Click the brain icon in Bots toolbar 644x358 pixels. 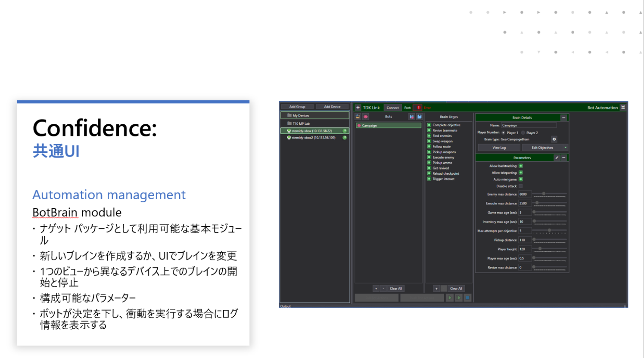point(366,117)
